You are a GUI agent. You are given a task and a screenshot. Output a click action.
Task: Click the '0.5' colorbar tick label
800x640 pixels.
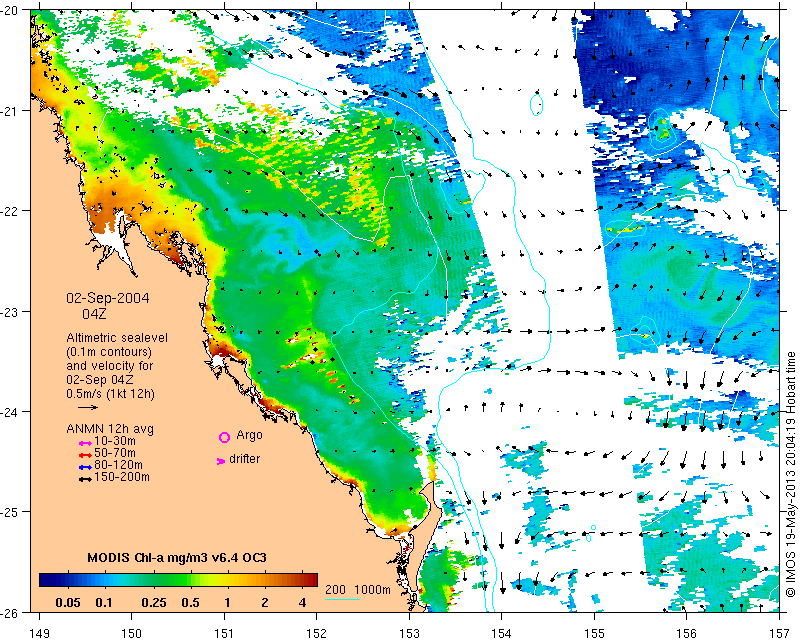[x=190, y=603]
